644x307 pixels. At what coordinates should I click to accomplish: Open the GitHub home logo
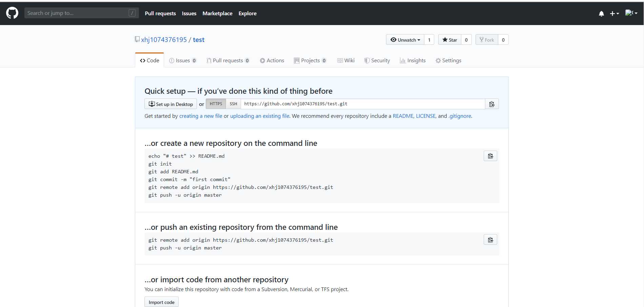point(12,13)
